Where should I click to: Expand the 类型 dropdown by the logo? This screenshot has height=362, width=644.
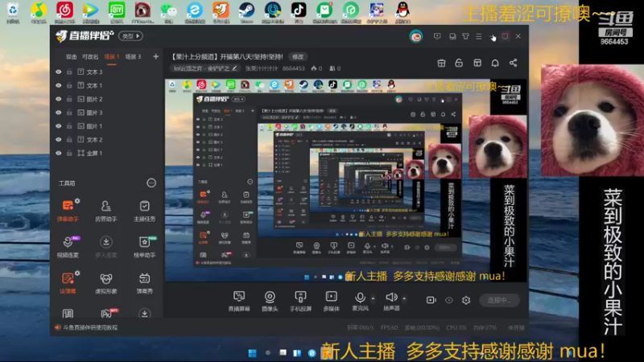point(130,36)
